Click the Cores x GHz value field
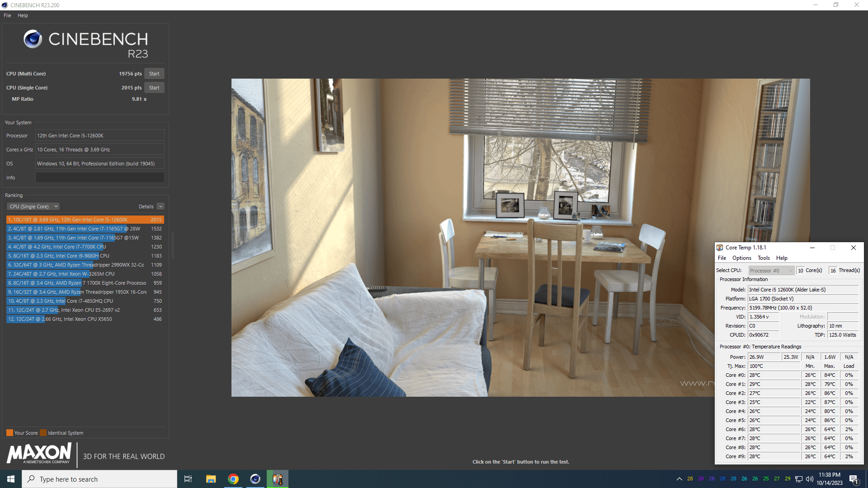 pyautogui.click(x=100, y=150)
